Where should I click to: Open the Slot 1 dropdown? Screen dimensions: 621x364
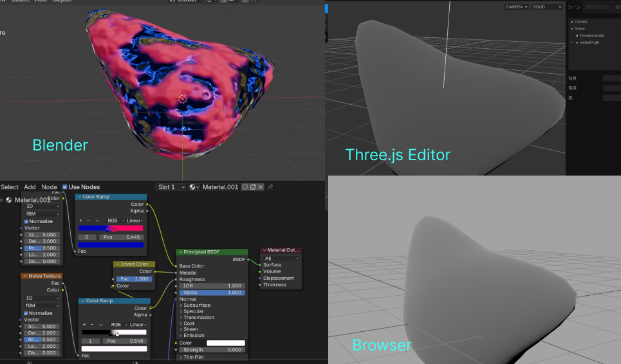pyautogui.click(x=171, y=187)
